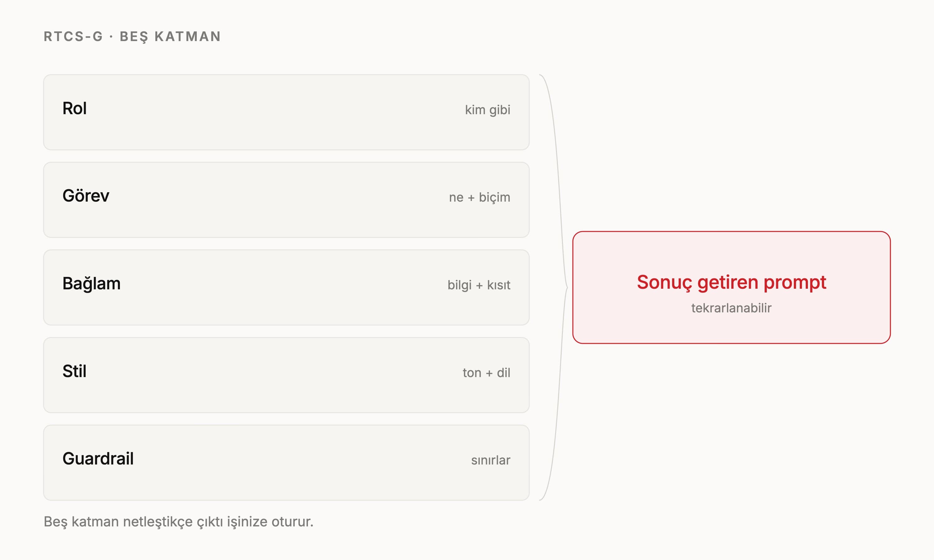Click the 'Sonuç getiren prompt' heading text
Screen dimensions: 934x560
[731, 282]
